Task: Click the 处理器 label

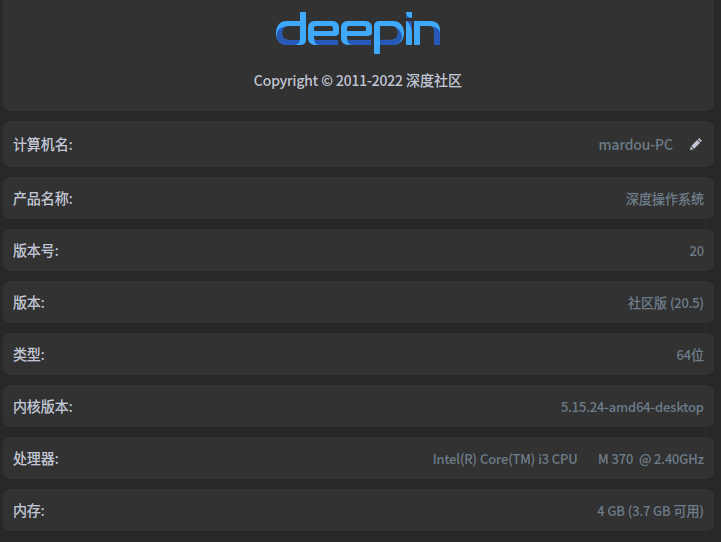Action: 36,459
